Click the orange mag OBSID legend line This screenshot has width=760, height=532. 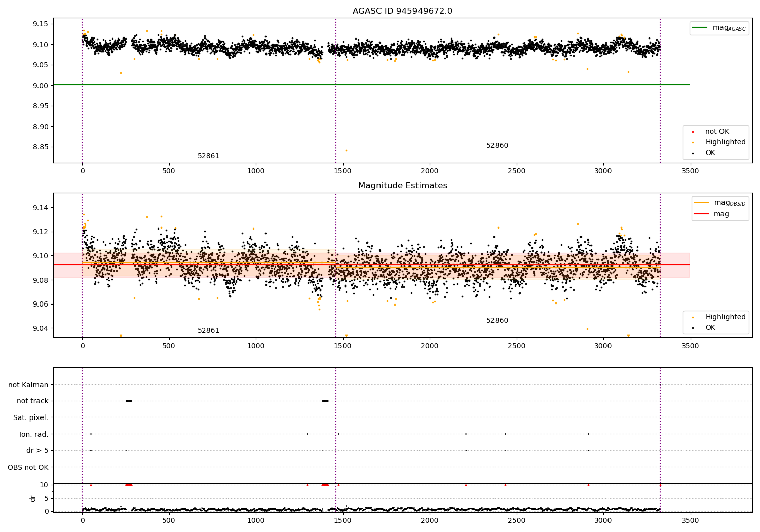click(x=702, y=202)
